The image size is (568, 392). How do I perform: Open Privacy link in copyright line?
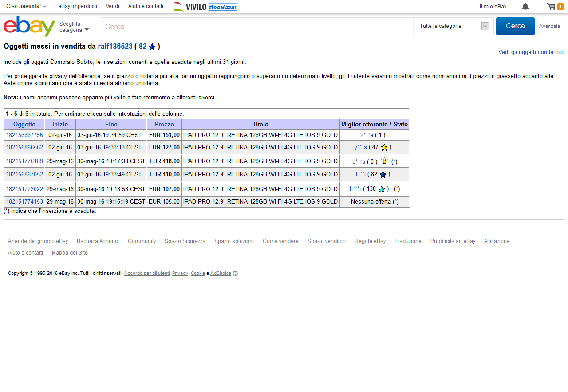180,274
